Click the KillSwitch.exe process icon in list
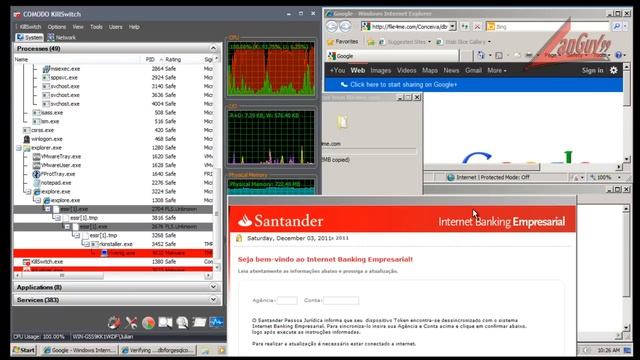The height and width of the screenshot is (360, 640). (27, 262)
